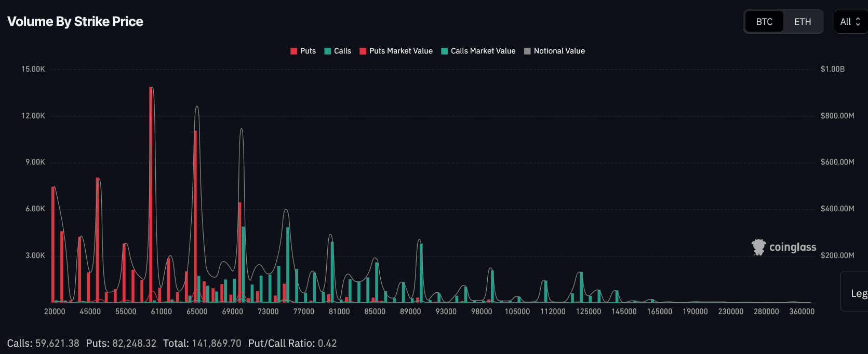Click the partially visible Leg button
Screen dimensions: 868x354
[857, 293]
